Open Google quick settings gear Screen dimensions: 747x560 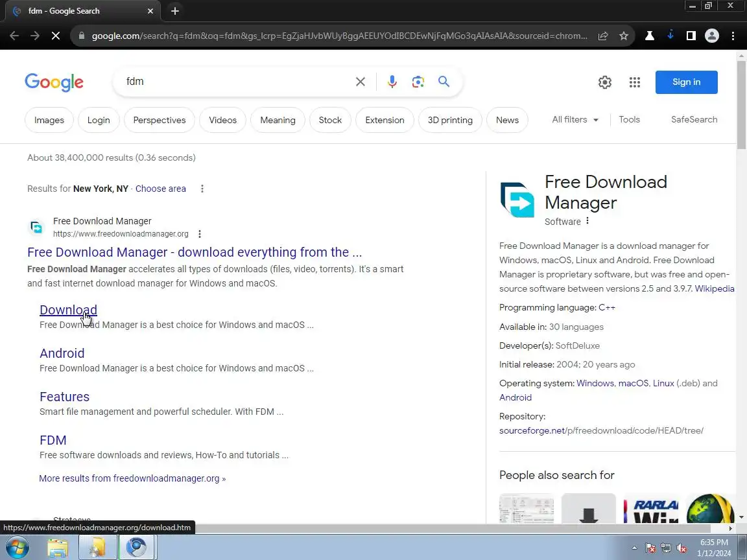pos(604,82)
